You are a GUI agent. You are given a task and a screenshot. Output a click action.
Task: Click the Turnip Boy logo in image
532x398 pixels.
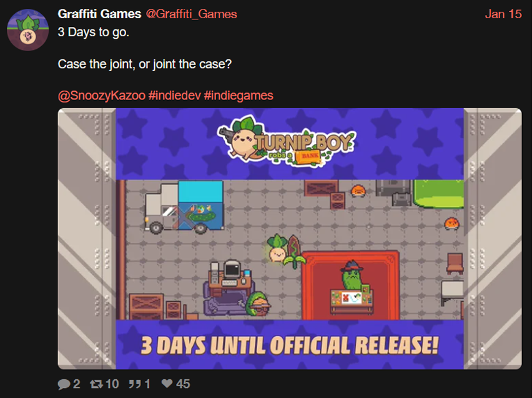(287, 141)
